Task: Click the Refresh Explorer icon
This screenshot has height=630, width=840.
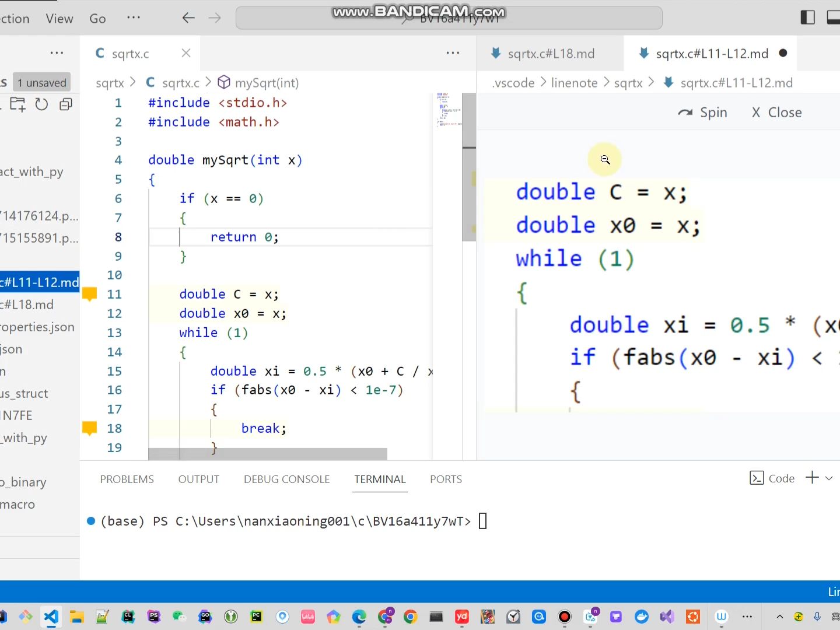Action: (41, 104)
